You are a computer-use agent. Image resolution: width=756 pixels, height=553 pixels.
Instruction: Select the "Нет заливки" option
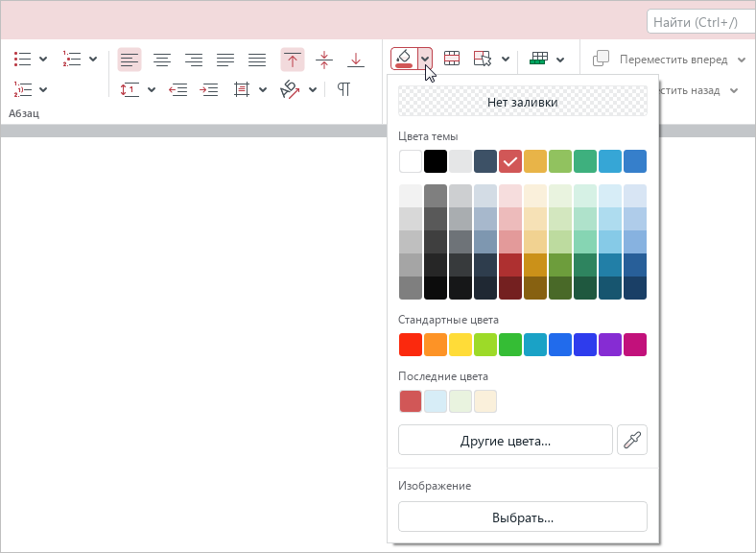523,102
